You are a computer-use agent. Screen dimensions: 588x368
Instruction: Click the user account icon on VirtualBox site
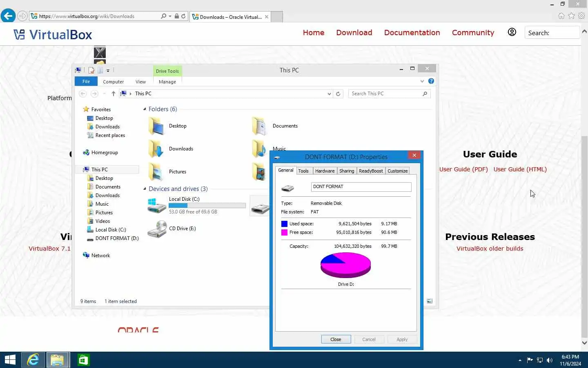[512, 32]
